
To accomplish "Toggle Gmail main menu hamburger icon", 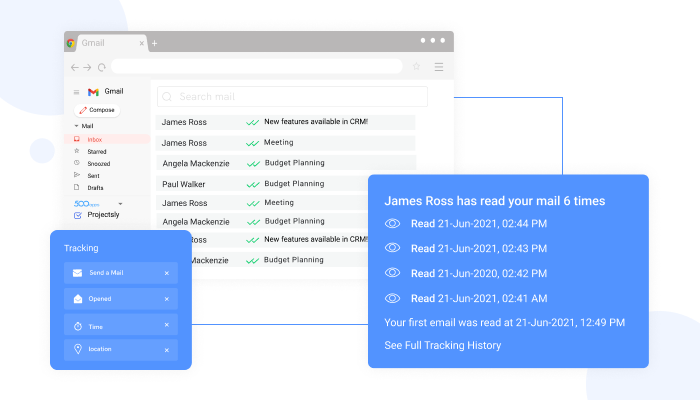I will click(x=76, y=92).
